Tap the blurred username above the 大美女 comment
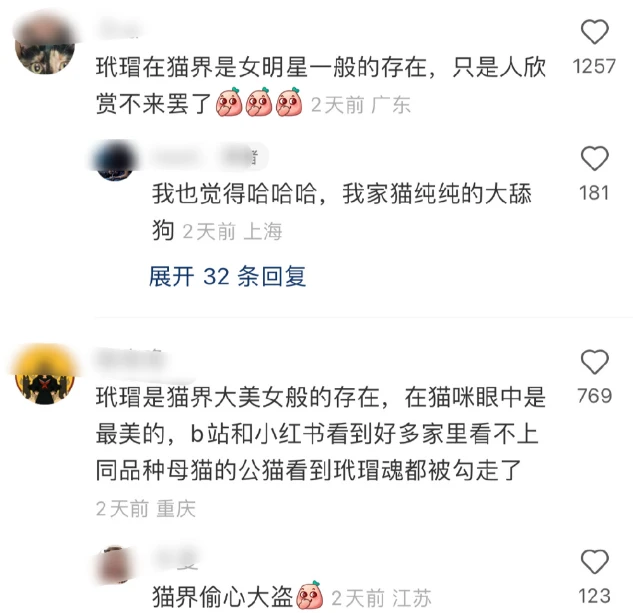Image resolution: width=633 pixels, height=613 pixels. 130,359
